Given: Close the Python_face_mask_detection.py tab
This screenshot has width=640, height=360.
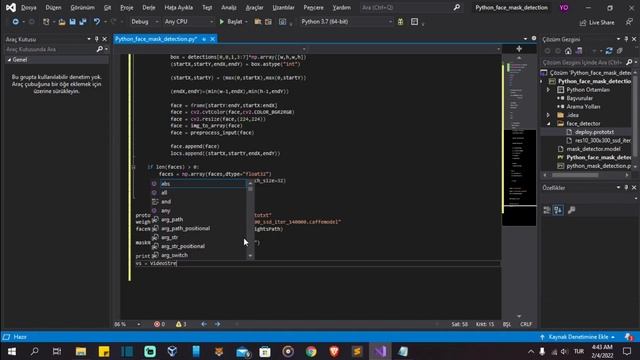Looking at the screenshot, I should [x=213, y=39].
